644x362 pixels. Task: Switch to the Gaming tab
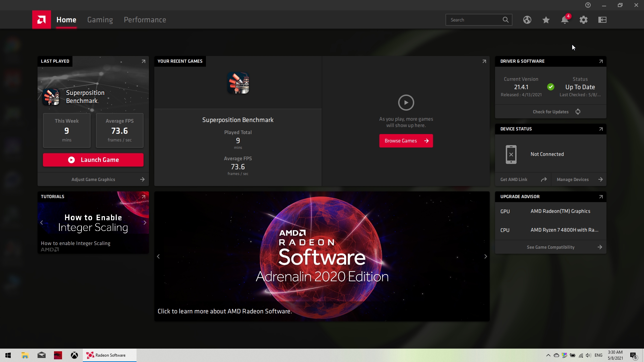coord(100,20)
